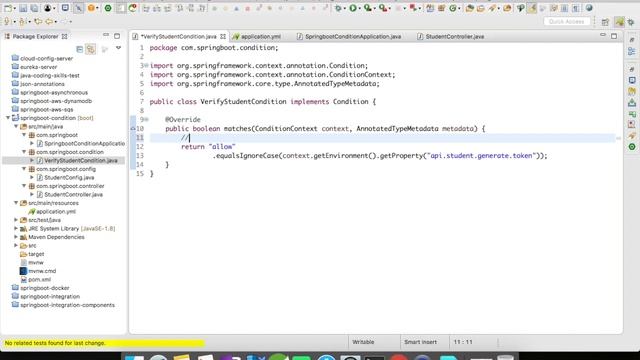Select the mvnw.cmd file
This screenshot has width=640, height=360.
(42, 271)
